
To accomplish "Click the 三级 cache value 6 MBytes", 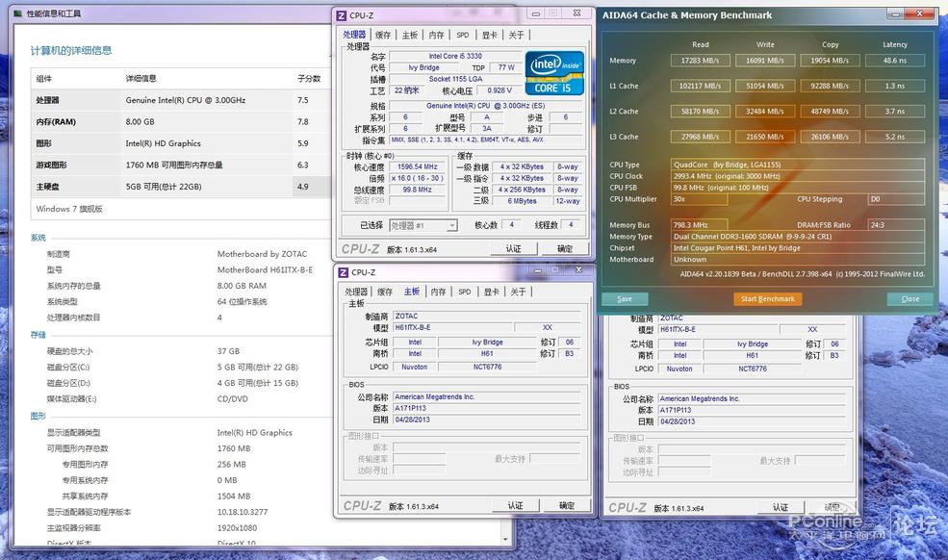I will (522, 201).
